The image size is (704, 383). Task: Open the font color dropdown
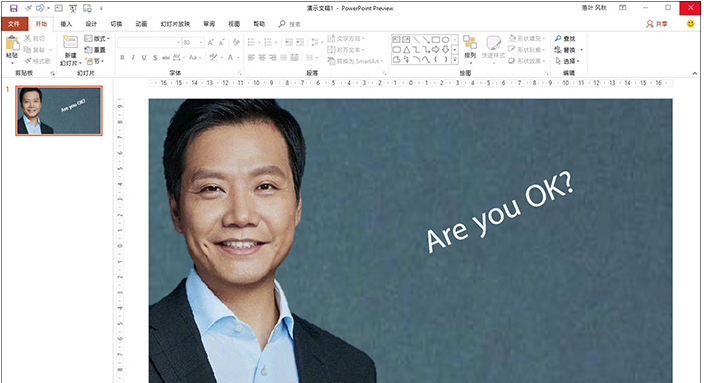(x=238, y=57)
